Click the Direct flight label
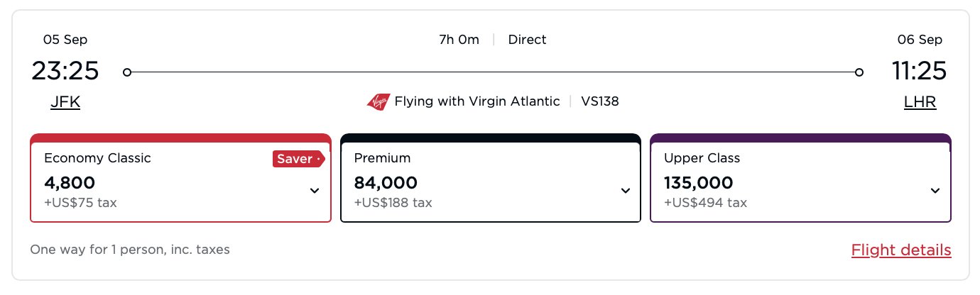This screenshot has width=980, height=295. click(528, 40)
